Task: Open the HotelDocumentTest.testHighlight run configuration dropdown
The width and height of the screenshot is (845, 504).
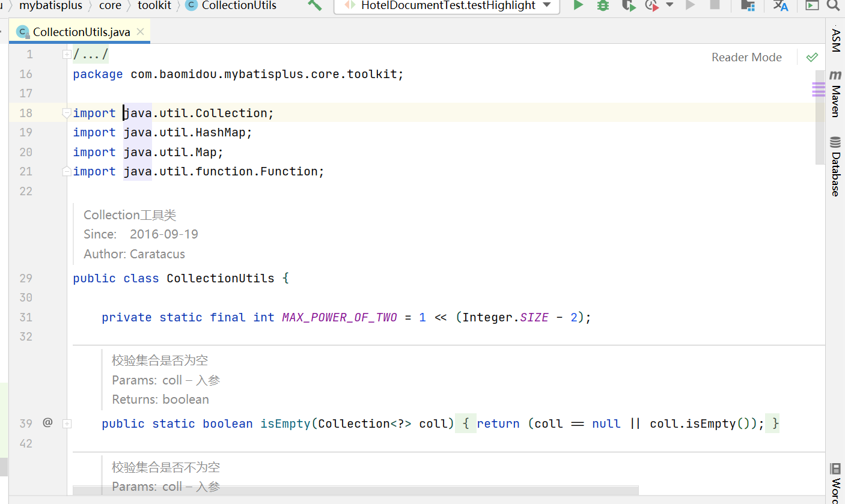Action: point(447,5)
